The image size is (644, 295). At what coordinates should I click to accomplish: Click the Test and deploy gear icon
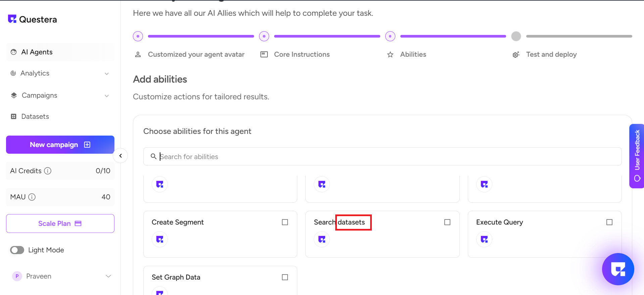tap(516, 55)
